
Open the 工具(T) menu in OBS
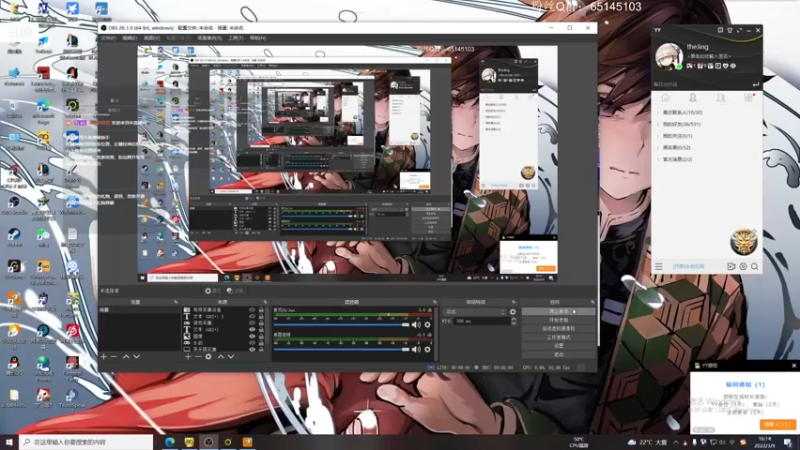236,38
